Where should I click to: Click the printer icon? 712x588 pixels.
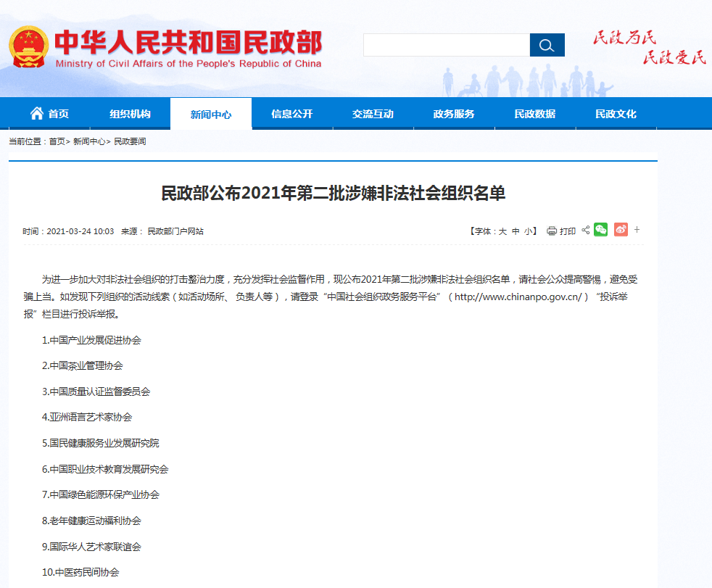551,231
